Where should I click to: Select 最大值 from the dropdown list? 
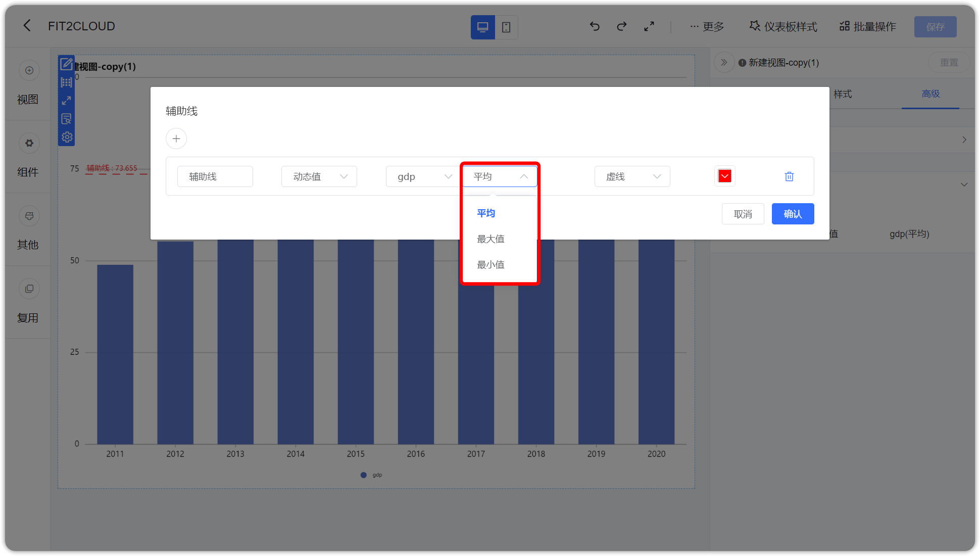pyautogui.click(x=500, y=239)
